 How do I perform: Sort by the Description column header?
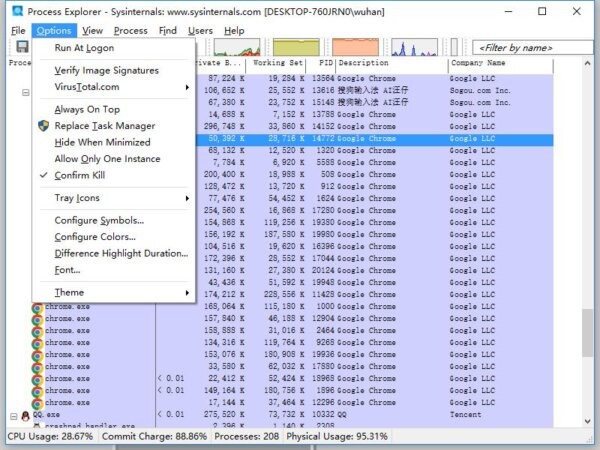[x=392, y=63]
